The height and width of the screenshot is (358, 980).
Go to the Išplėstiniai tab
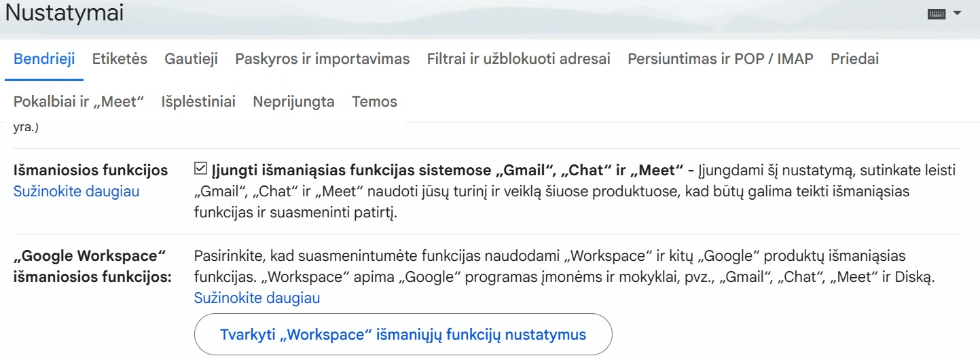click(x=198, y=102)
